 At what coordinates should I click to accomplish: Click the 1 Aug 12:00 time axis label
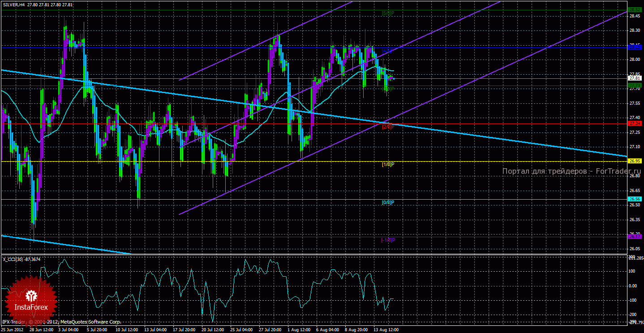click(x=299, y=329)
